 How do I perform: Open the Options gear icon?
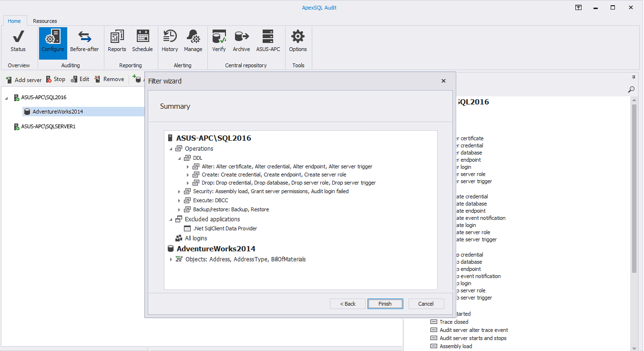[298, 41]
